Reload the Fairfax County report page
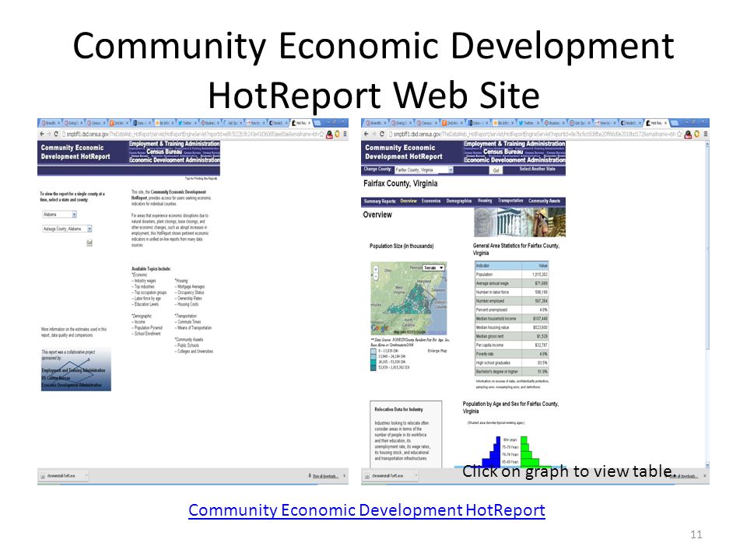 381,135
